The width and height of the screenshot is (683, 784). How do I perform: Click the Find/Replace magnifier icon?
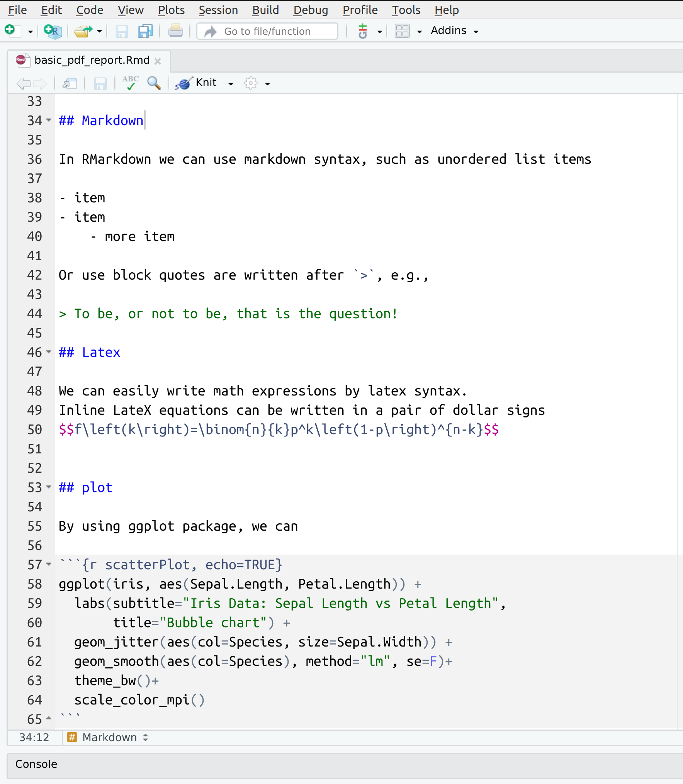tap(154, 83)
